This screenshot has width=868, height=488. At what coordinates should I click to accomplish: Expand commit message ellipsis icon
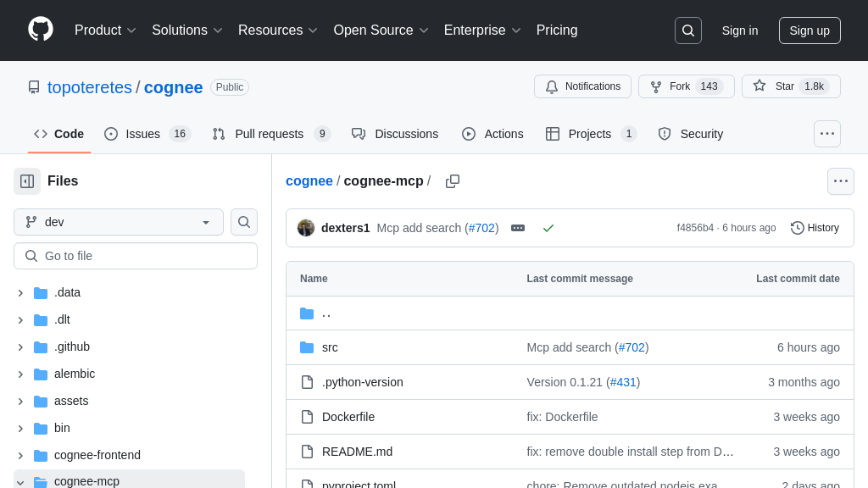pos(518,228)
